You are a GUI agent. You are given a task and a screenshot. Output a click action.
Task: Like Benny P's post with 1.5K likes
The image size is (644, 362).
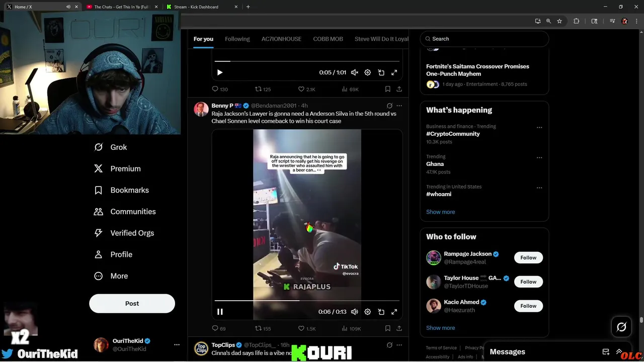click(x=306, y=328)
